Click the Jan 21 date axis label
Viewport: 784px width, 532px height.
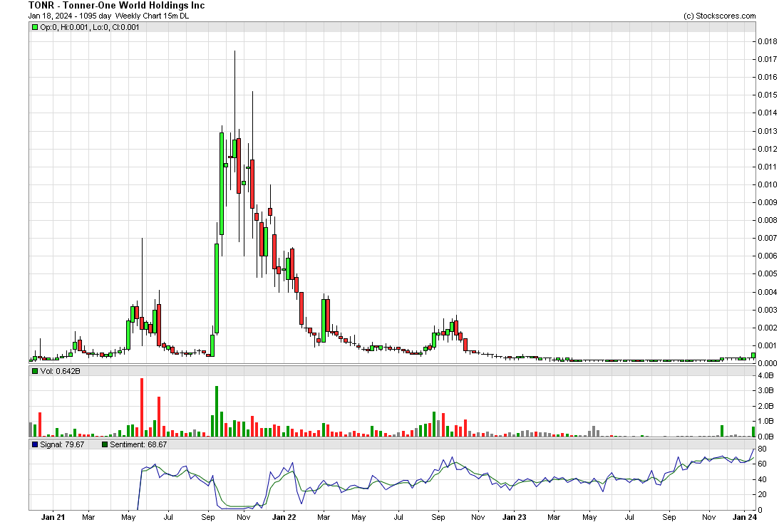click(53, 518)
